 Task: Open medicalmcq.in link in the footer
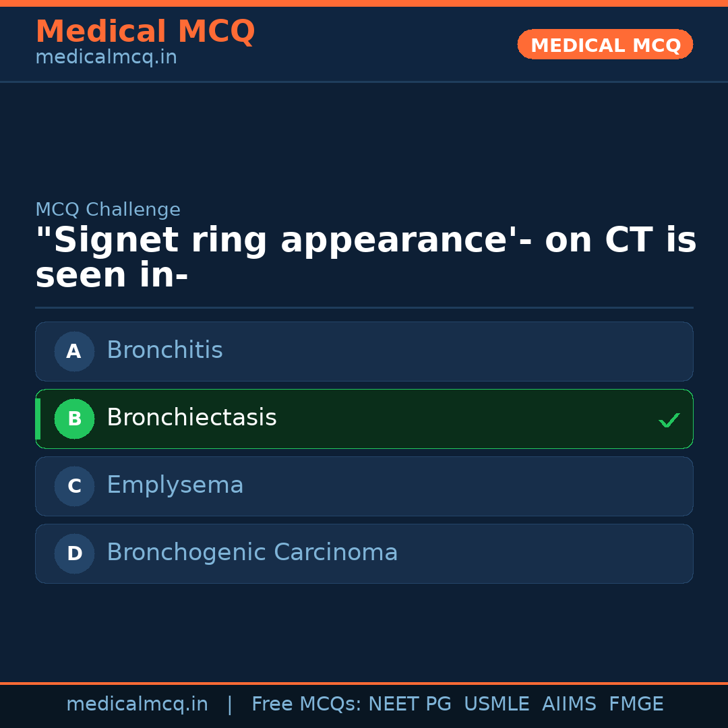(137, 704)
